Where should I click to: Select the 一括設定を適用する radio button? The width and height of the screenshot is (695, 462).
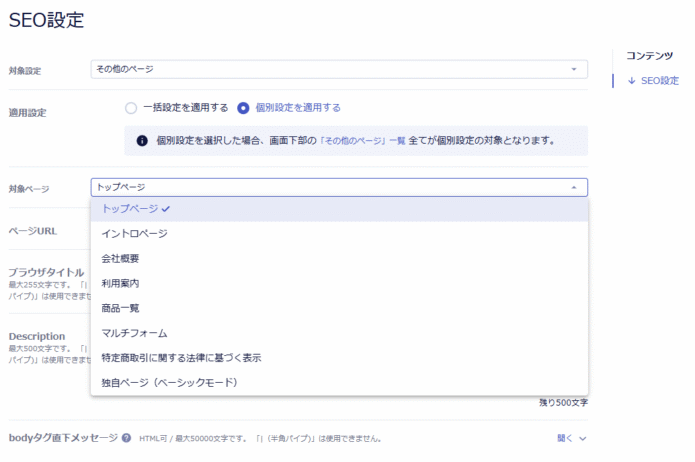tap(130, 108)
